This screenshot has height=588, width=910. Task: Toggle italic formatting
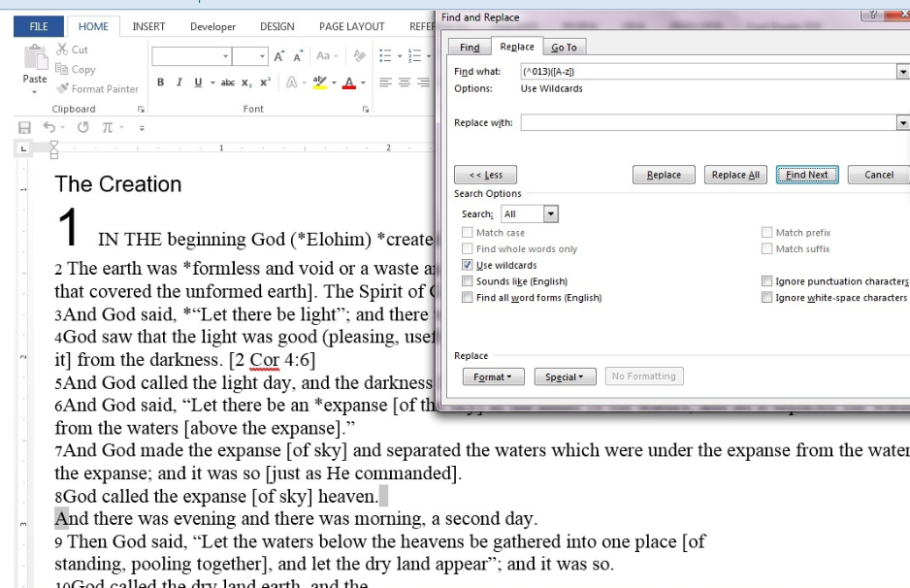click(x=179, y=82)
